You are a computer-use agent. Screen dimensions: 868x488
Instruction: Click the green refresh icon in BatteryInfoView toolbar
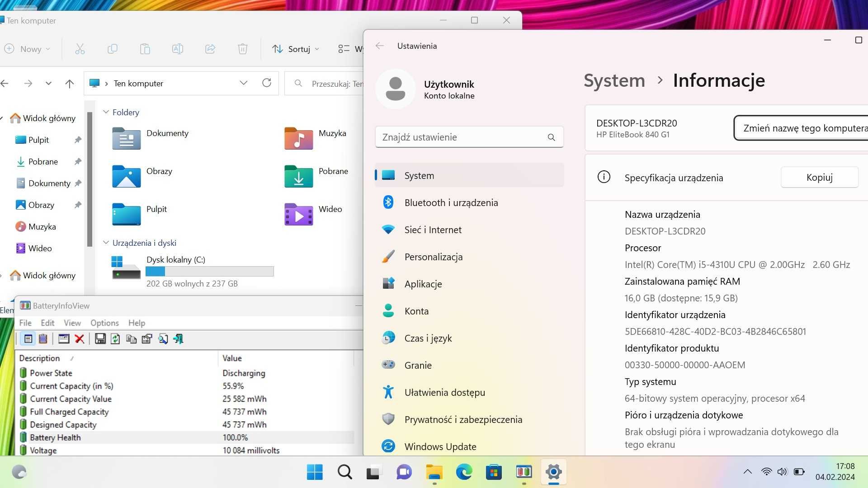point(116,339)
